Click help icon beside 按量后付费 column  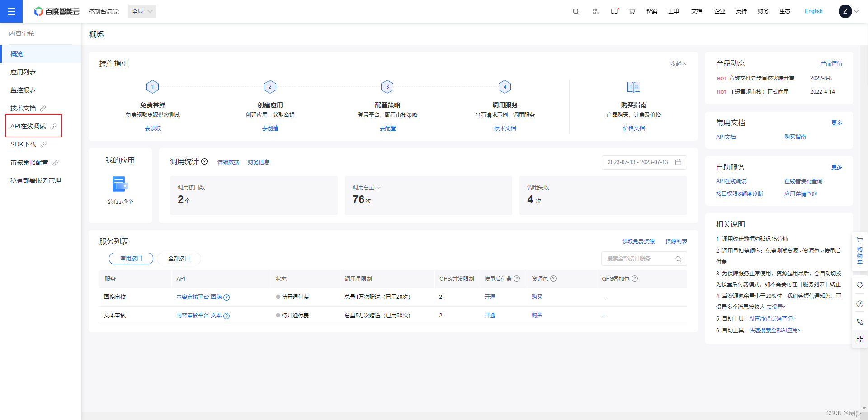[517, 278]
